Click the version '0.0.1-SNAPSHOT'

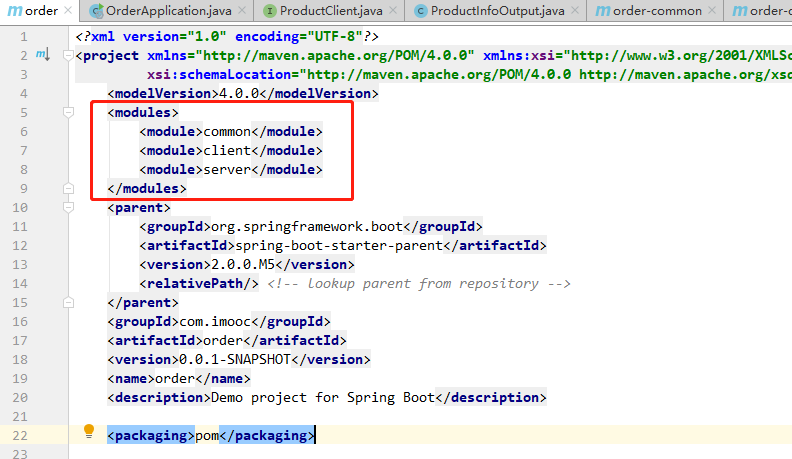[x=235, y=360]
